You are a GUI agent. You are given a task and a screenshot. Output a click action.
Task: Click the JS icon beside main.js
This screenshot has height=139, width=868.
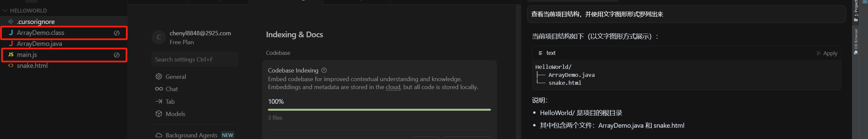tap(11, 55)
